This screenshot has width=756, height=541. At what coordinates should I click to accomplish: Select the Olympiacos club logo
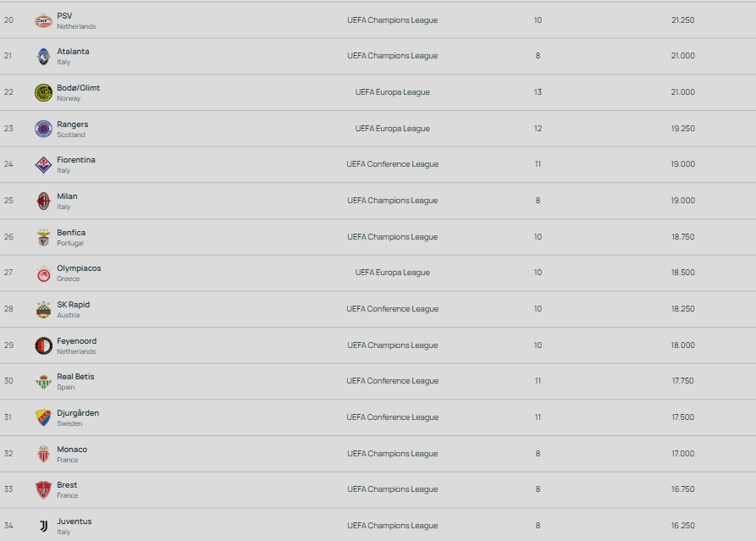43,273
